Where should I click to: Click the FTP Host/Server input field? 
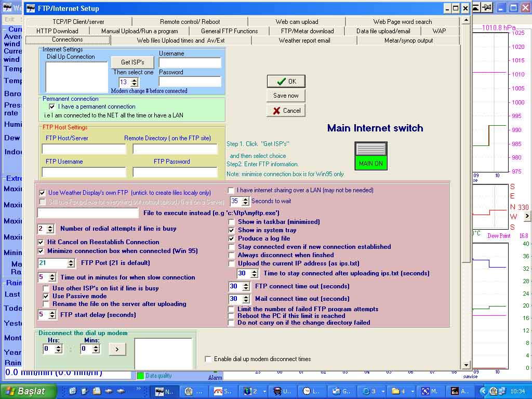(84, 150)
